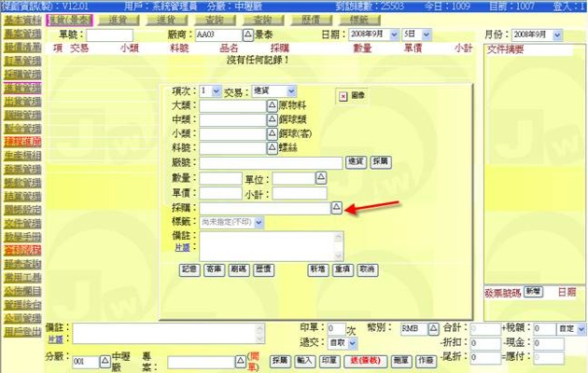The image size is (588, 373).
Task: Expand the 交易 type dropdown
Action: 291,91
